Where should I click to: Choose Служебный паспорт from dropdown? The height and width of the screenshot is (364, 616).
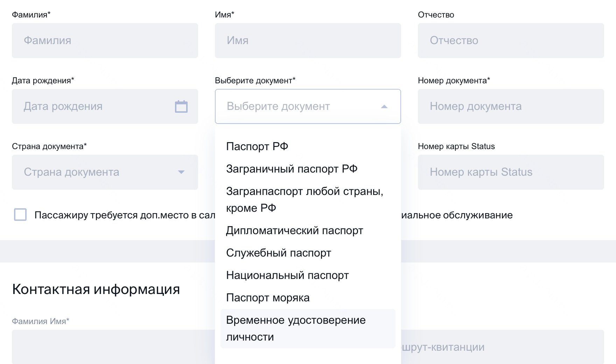pos(278,253)
